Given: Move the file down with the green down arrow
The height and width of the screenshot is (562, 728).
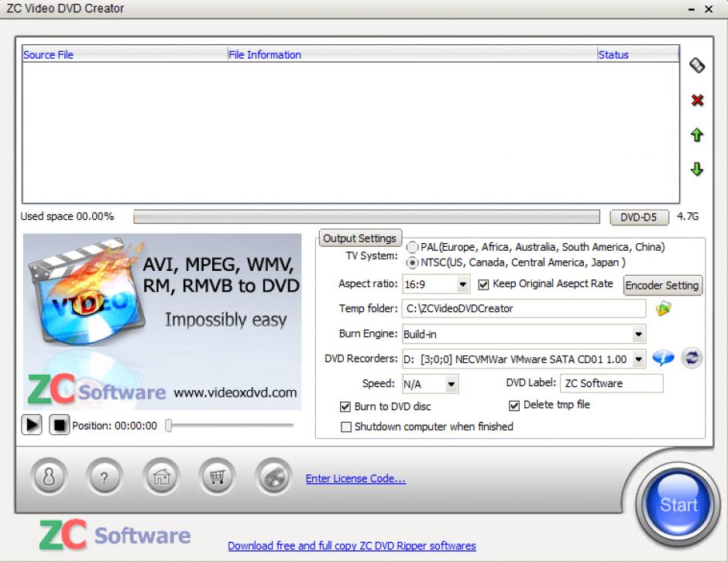Looking at the screenshot, I should tap(696, 169).
